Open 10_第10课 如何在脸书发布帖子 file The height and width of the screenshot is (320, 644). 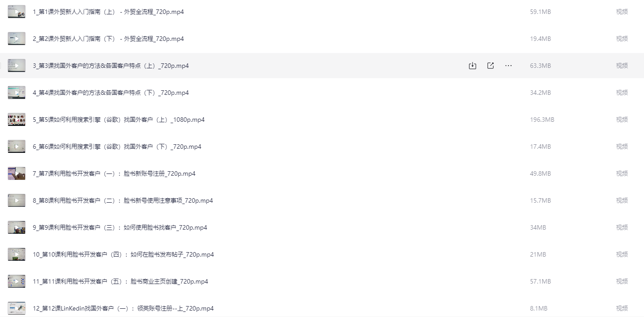(123, 254)
